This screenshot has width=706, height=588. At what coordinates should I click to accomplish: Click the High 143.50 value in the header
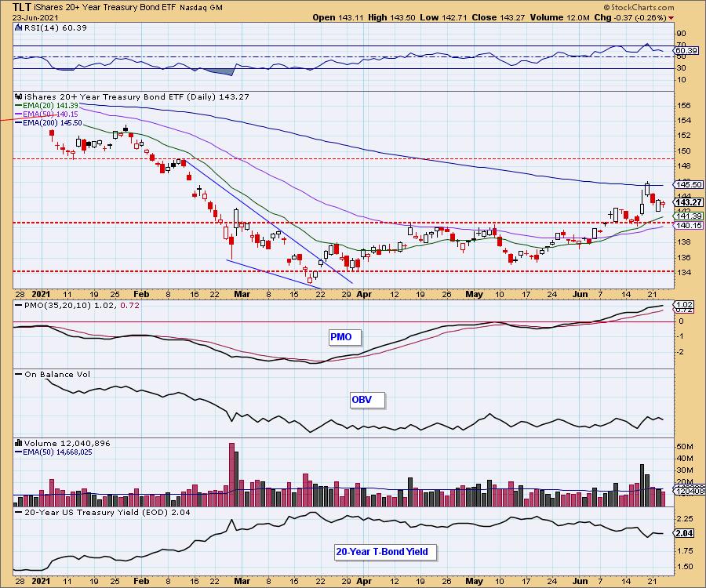tap(391, 17)
